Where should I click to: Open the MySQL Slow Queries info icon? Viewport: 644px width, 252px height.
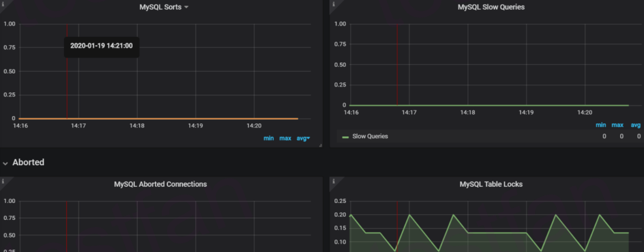click(x=333, y=4)
